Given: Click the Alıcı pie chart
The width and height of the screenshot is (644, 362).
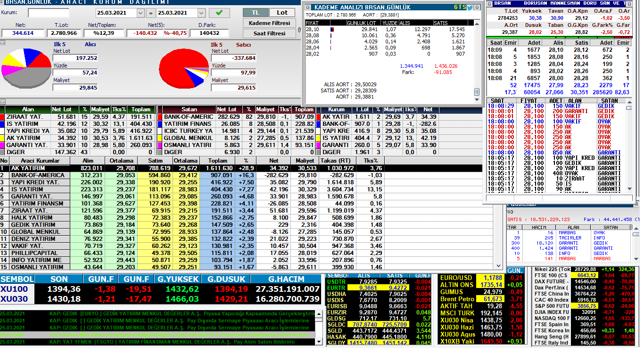Looking at the screenshot, I should pyautogui.click(x=26, y=70).
